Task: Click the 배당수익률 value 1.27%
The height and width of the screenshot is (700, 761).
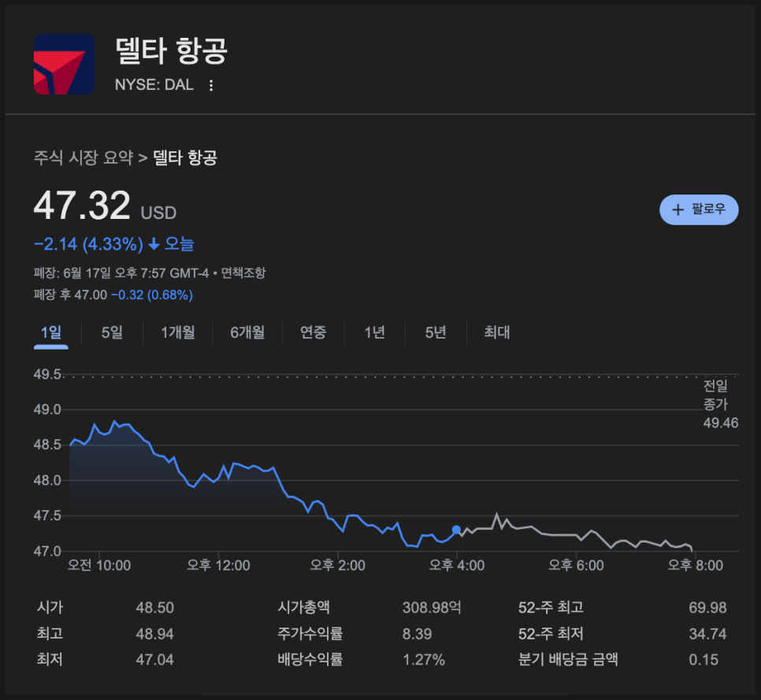Action: [x=424, y=660]
